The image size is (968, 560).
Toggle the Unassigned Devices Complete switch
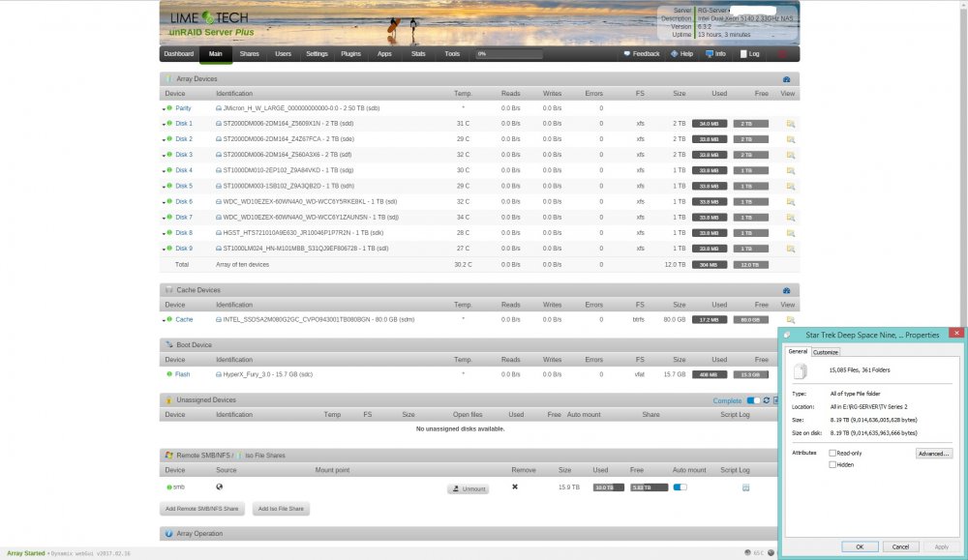(753, 400)
